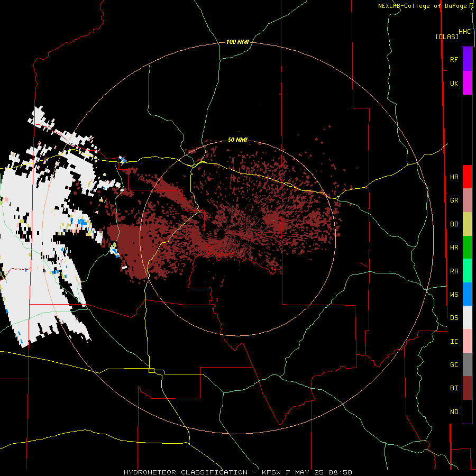476x476 pixels.
Task: Click the NEXLAB-College of DuPage text
Action: [424, 6]
